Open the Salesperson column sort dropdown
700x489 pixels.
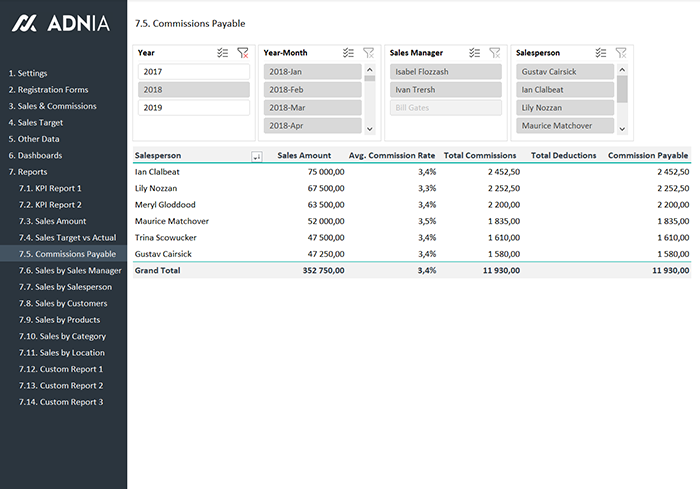tap(257, 156)
